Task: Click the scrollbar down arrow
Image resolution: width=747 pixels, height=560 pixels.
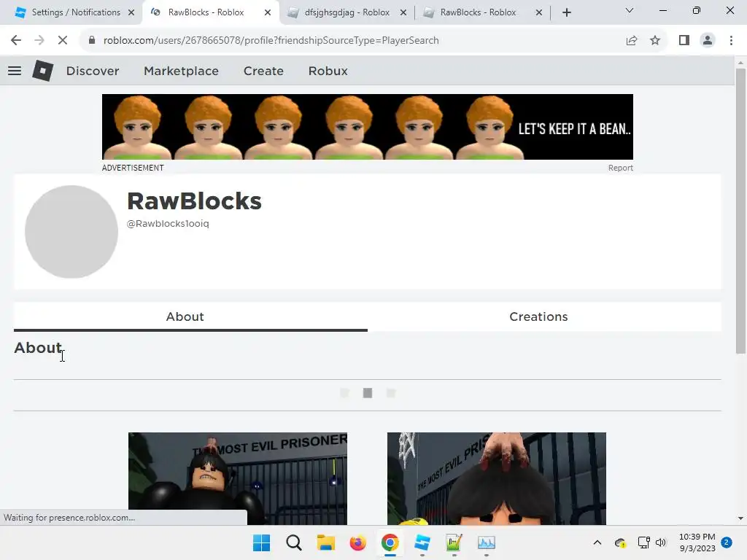Action: tap(740, 518)
